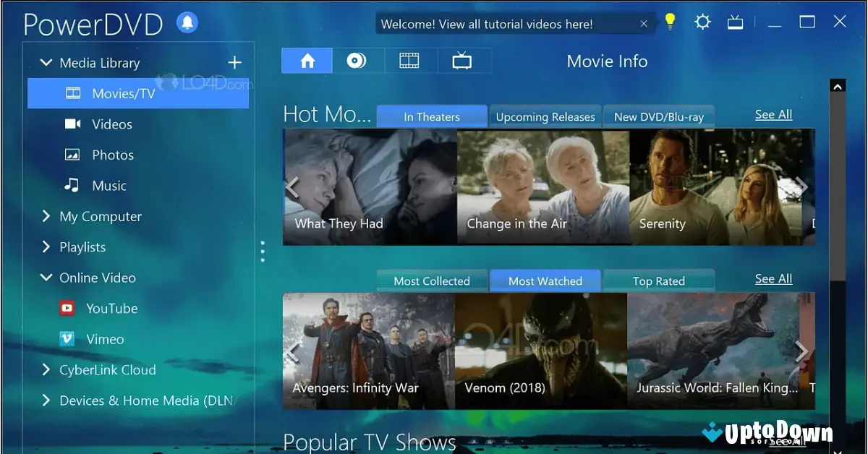Enable the Most Collected view

[x=432, y=280]
